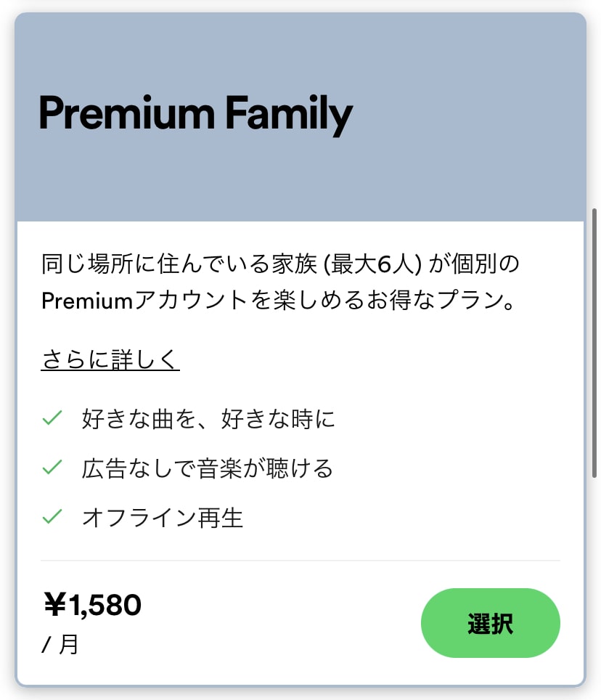
Task: Open the さらに詳しく link
Action: pyautogui.click(x=109, y=357)
